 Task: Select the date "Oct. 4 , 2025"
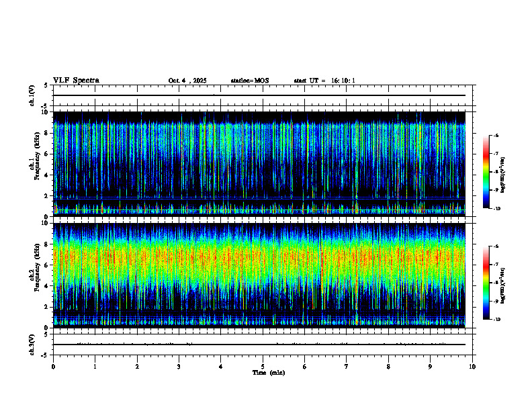[x=187, y=81]
